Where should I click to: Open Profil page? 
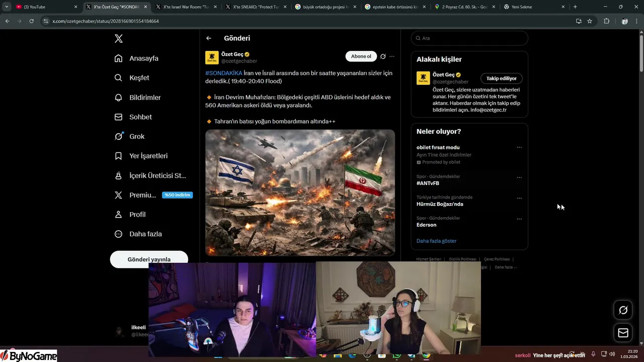(130, 214)
